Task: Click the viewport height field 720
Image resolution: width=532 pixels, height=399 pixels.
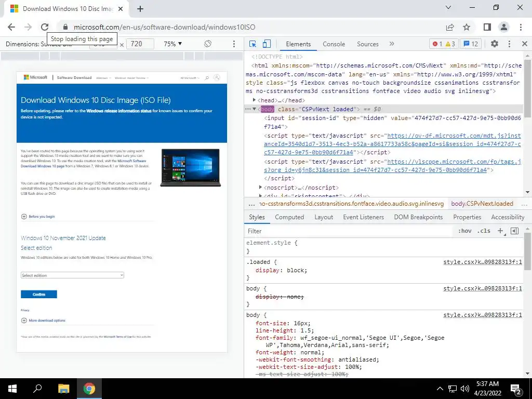Action: coord(140,44)
